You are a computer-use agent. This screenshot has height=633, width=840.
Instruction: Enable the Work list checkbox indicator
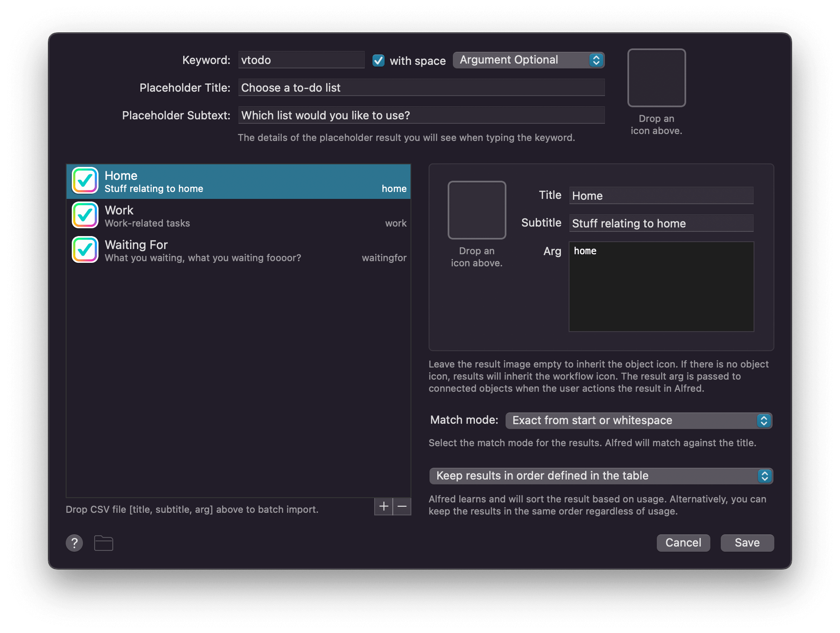86,216
